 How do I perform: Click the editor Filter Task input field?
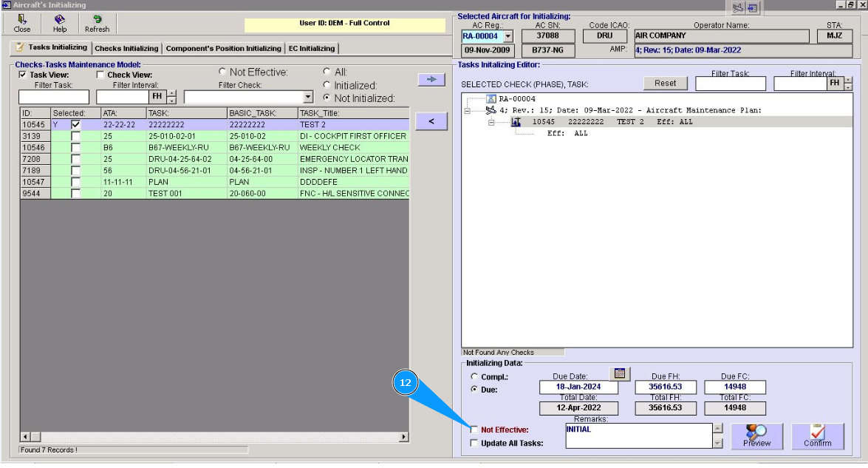pos(730,84)
